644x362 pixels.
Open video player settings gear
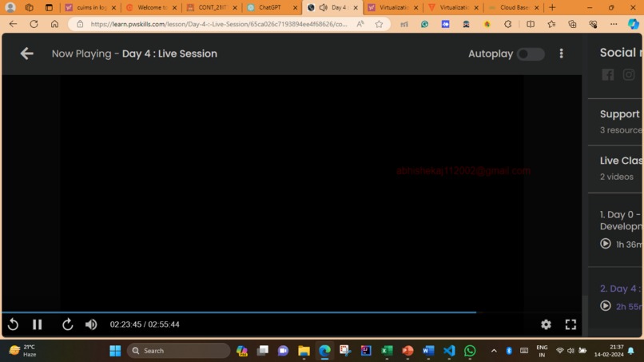(546, 324)
